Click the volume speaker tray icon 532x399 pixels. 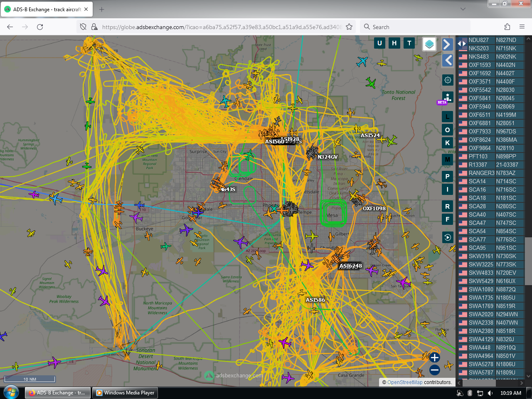(x=490, y=393)
